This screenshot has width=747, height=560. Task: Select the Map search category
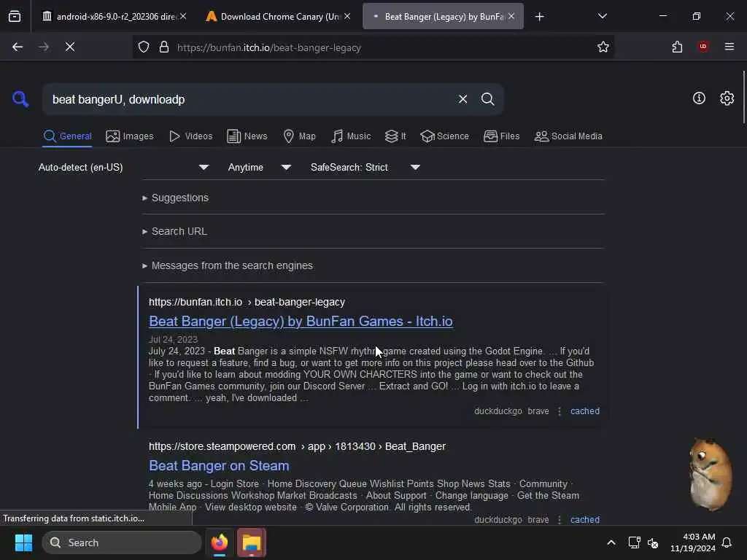(x=299, y=136)
